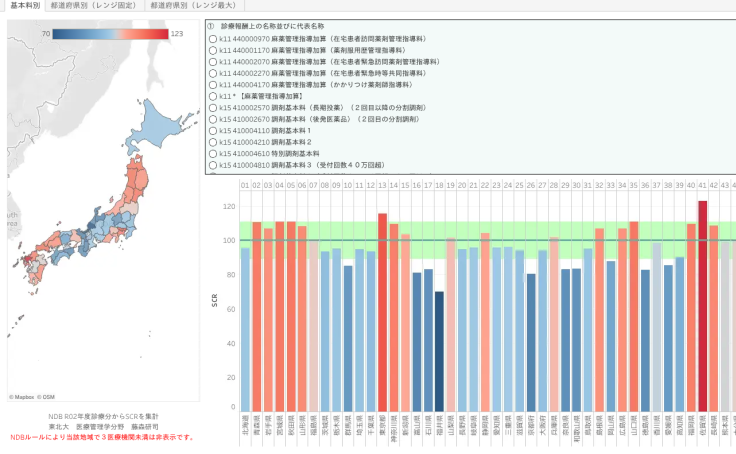This screenshot has height=454, width=736.
Task: Click the 33 岡山県 bar
Action: pos(611,337)
